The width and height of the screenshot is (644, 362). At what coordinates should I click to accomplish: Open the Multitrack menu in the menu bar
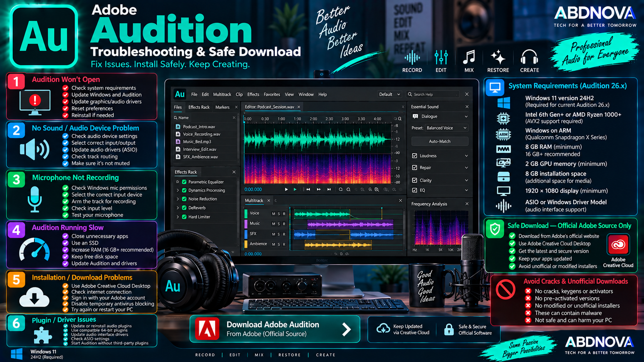click(x=222, y=94)
